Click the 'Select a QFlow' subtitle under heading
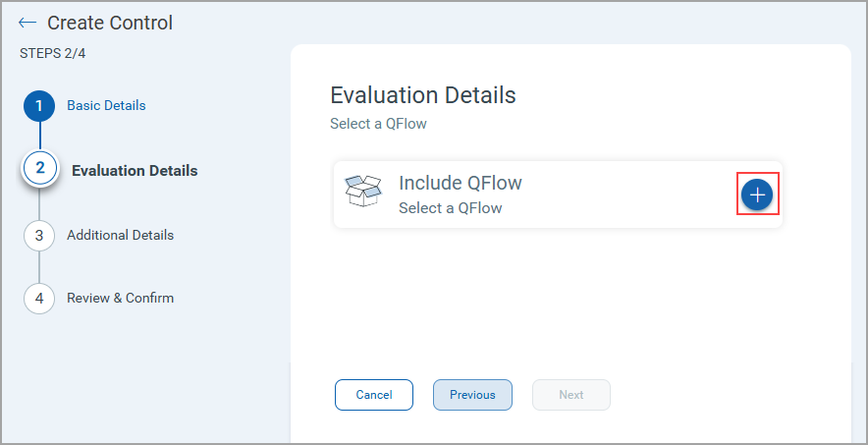 pyautogui.click(x=378, y=124)
